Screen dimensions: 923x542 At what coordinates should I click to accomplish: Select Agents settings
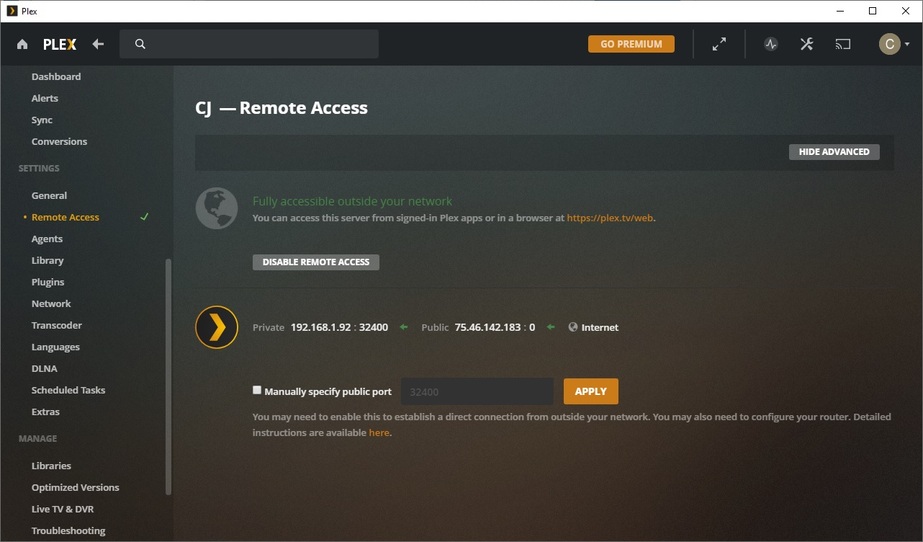point(47,239)
